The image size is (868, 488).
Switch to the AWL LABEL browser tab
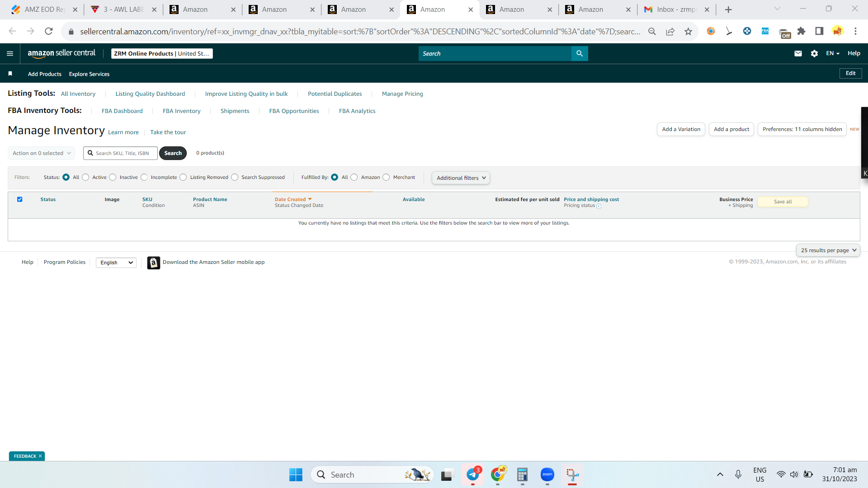pyautogui.click(x=123, y=9)
